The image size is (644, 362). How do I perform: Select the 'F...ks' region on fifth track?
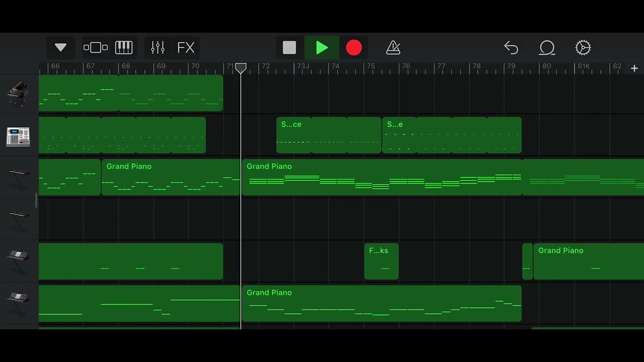[x=381, y=261]
